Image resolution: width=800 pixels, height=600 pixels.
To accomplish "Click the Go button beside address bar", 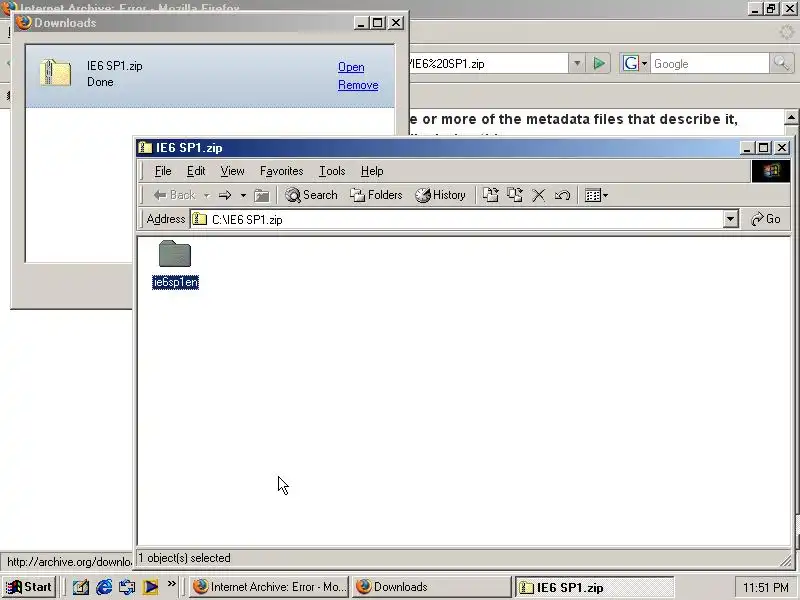I will coord(766,219).
